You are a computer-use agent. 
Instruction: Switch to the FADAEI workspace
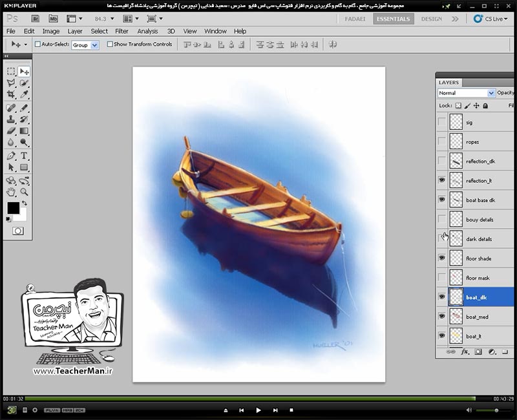click(x=355, y=19)
